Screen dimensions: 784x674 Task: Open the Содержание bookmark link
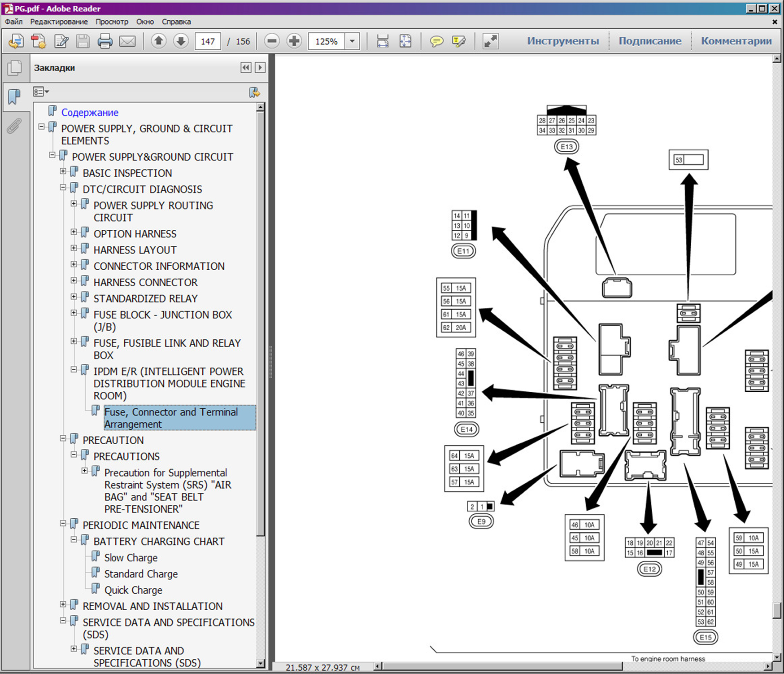point(90,113)
